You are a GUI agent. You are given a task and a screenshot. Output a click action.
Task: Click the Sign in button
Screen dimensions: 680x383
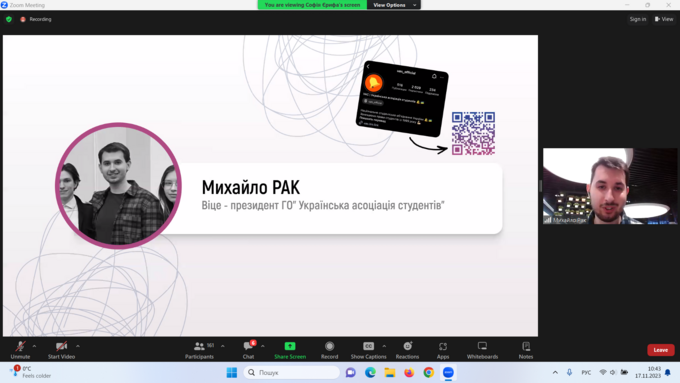[x=638, y=19]
